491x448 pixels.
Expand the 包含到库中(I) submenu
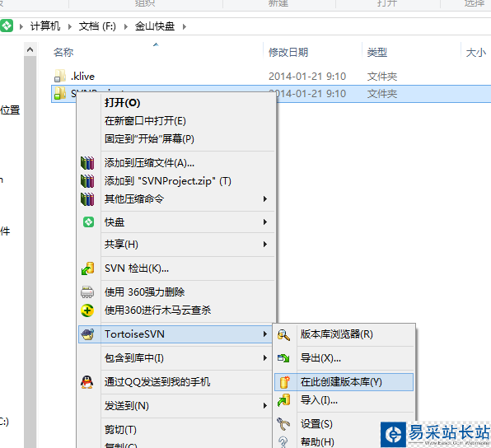(x=265, y=358)
